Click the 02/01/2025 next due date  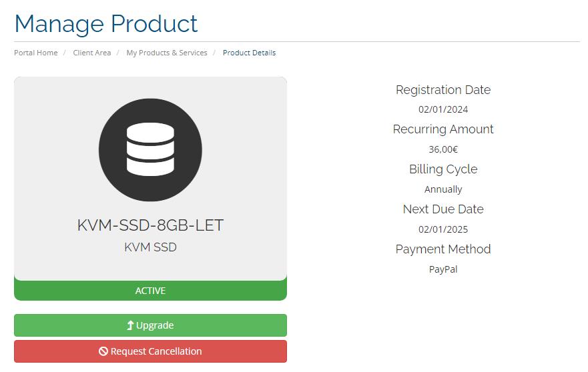point(443,229)
